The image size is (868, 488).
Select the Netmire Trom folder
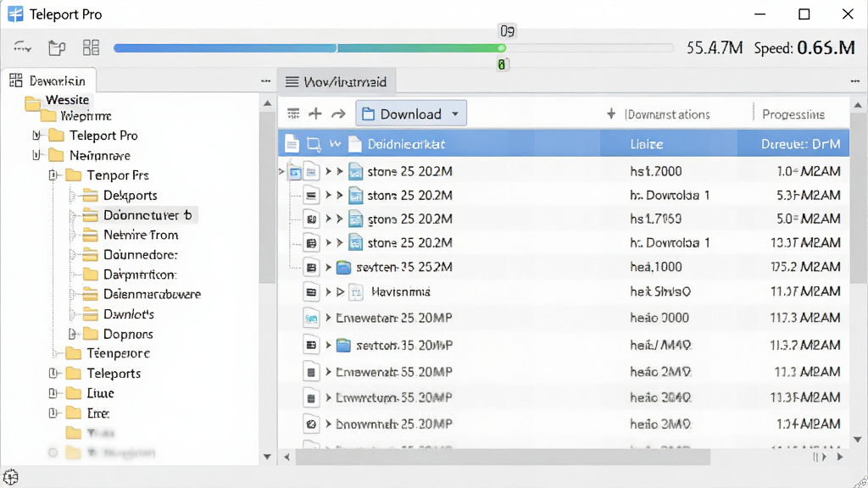pos(130,236)
